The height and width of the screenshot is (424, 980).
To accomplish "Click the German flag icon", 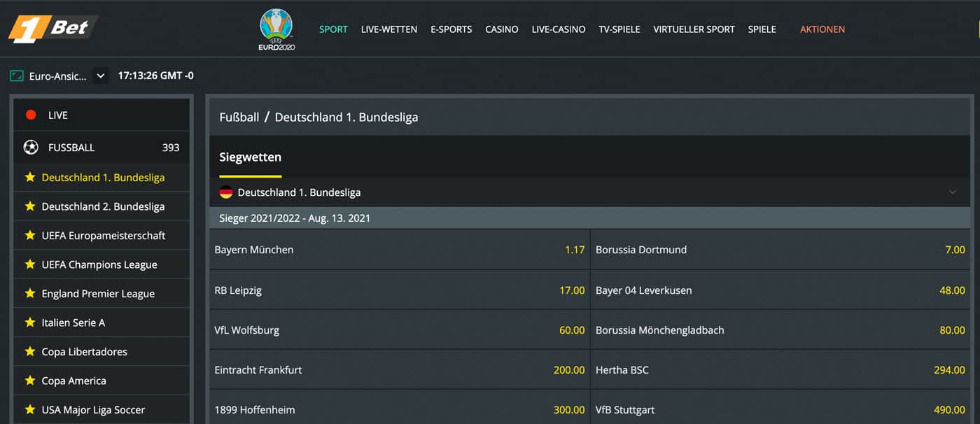I will (226, 192).
